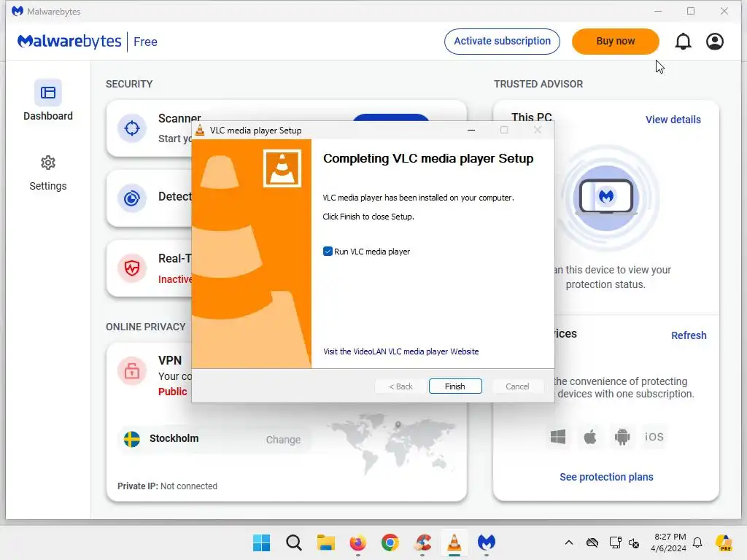Open File Explorer from the taskbar
The width and height of the screenshot is (747, 560).
[x=326, y=542]
